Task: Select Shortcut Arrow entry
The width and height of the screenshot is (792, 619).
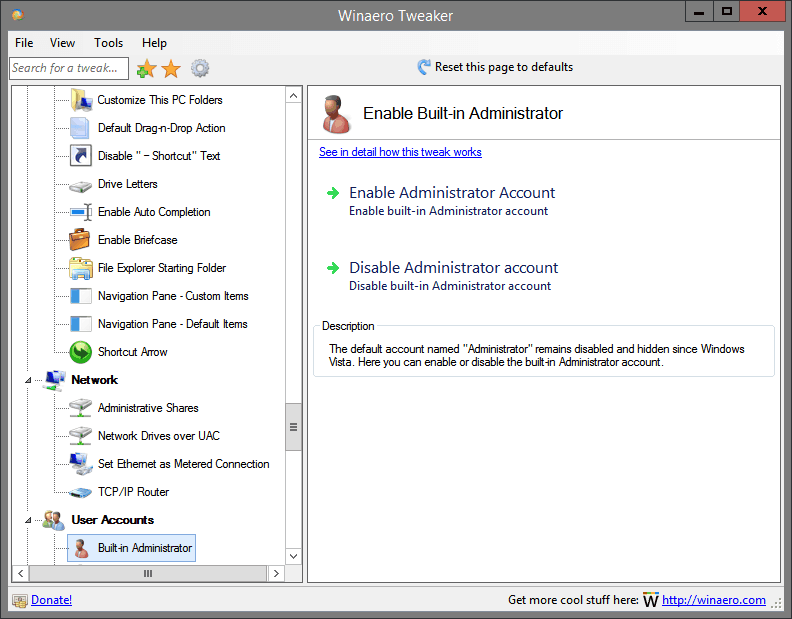Action: click(x=132, y=352)
